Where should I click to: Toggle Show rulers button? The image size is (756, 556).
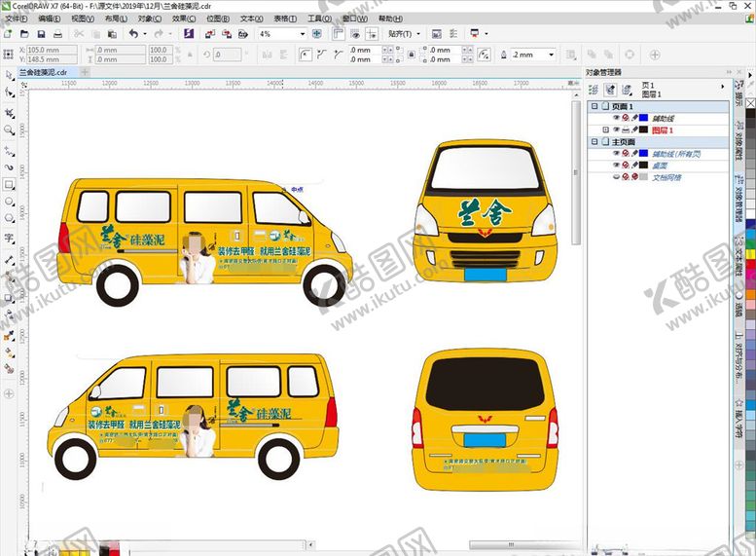click(339, 34)
